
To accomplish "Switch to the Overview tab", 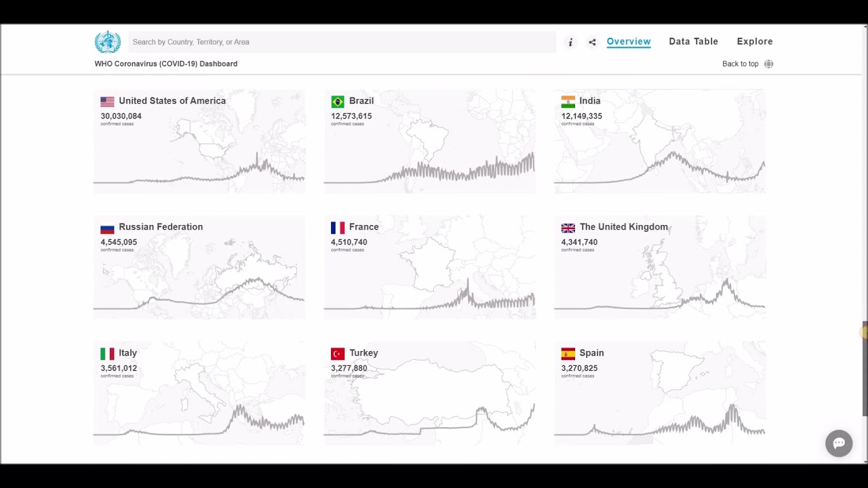I will pos(629,41).
